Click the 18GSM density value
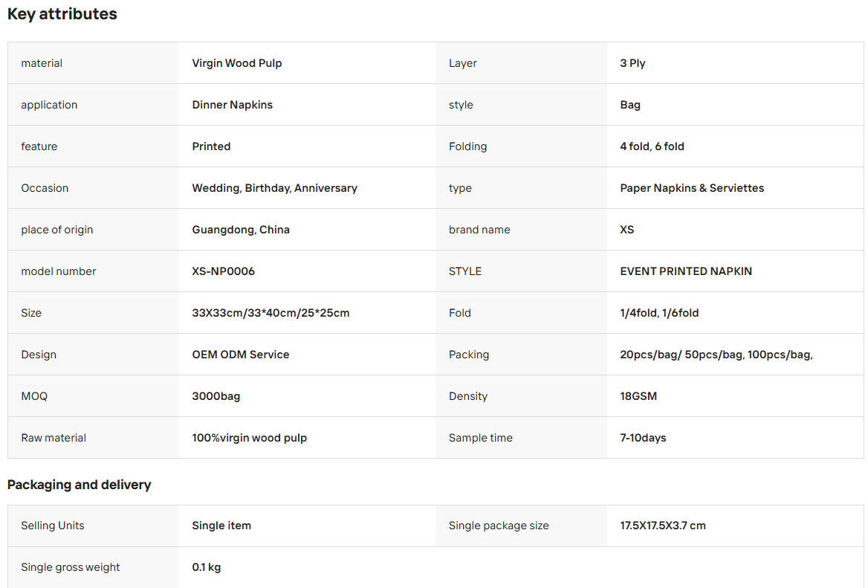868x588 pixels. (x=639, y=396)
